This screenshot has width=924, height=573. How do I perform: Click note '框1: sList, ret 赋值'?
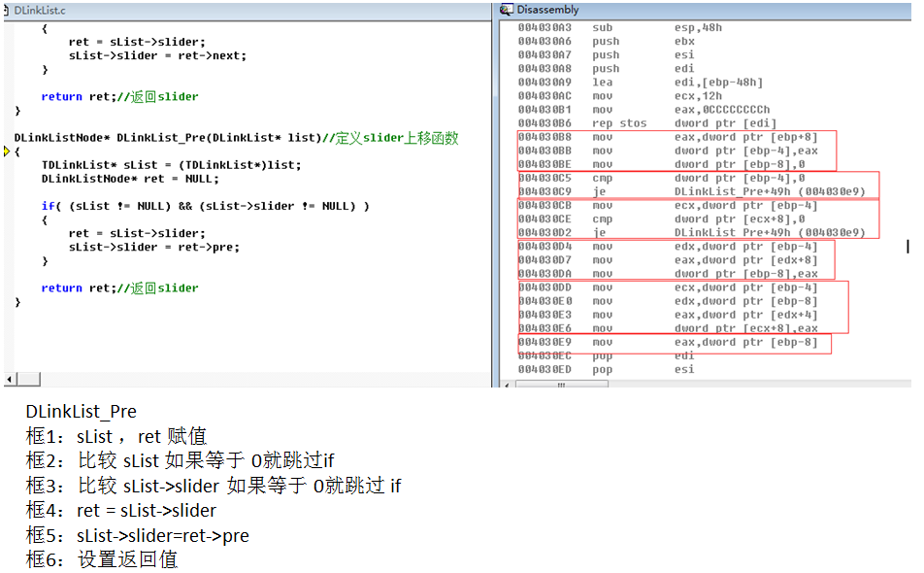116,436
